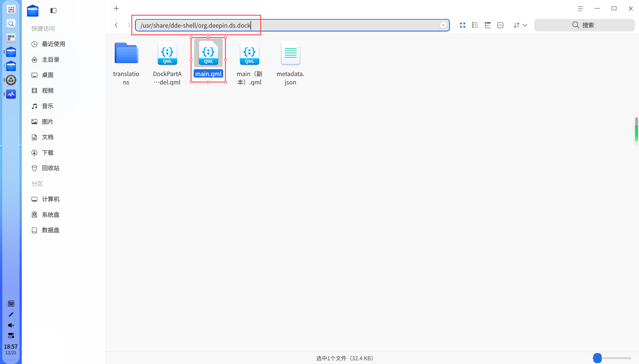Screen dimensions: 639x364
Task: Select the translations folder
Action: click(126, 63)
